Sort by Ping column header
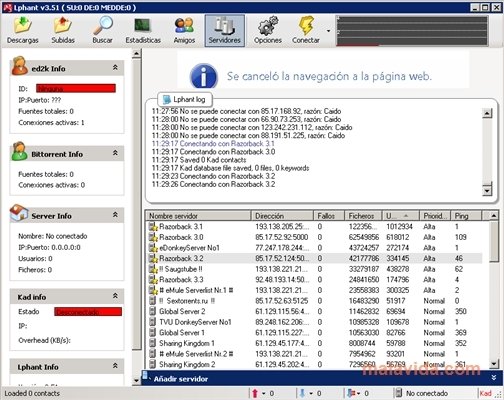The width and height of the screenshot is (504, 400). [466, 216]
